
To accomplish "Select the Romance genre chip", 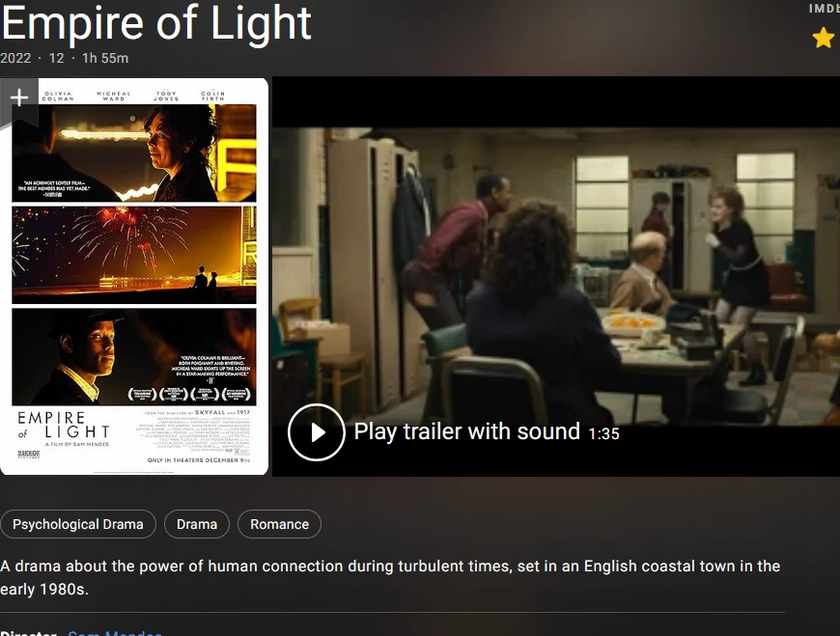I will pyautogui.click(x=280, y=524).
